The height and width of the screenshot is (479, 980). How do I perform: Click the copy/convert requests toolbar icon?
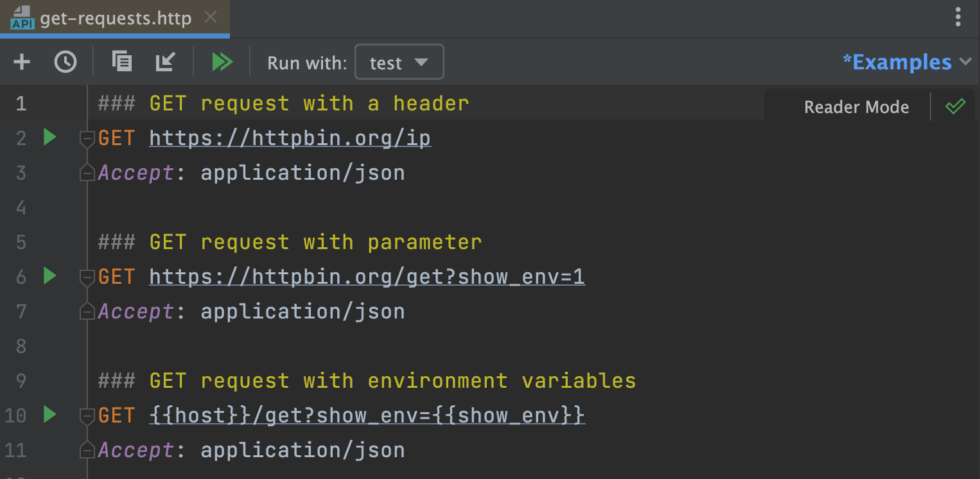point(121,62)
